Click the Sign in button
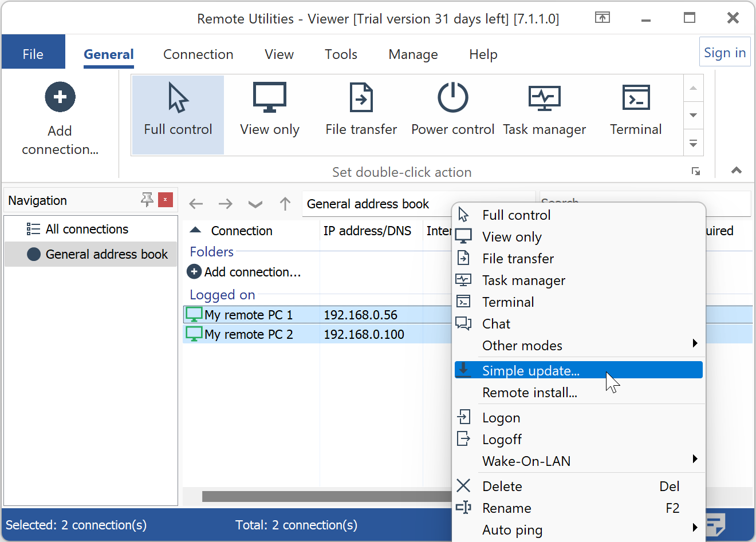This screenshot has height=542, width=756. 724,53
